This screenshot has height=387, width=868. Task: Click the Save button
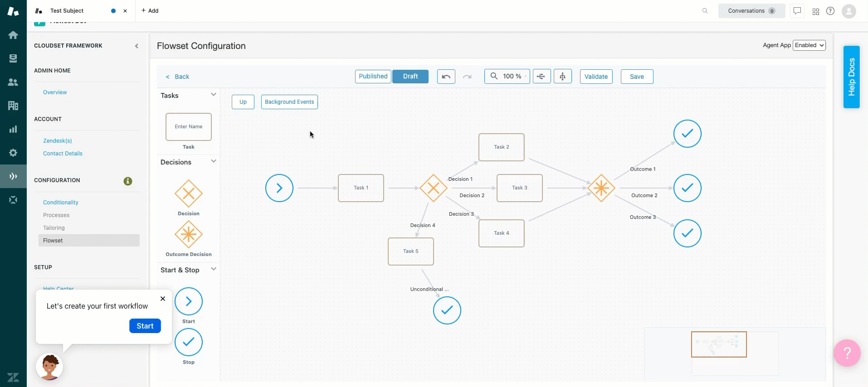click(637, 77)
